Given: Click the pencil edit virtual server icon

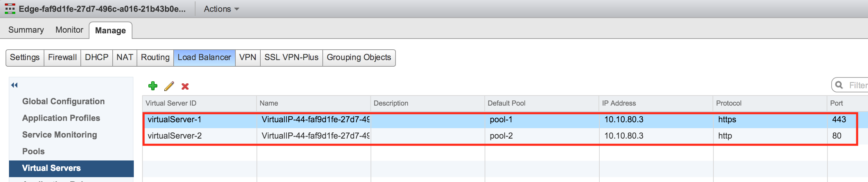Looking at the screenshot, I should (x=169, y=86).
